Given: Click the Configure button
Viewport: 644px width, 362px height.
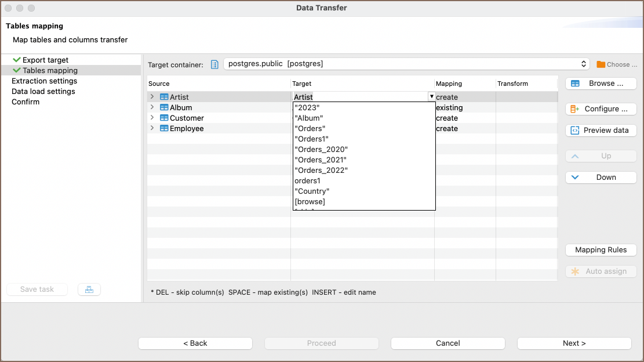Looking at the screenshot, I should [x=601, y=109].
